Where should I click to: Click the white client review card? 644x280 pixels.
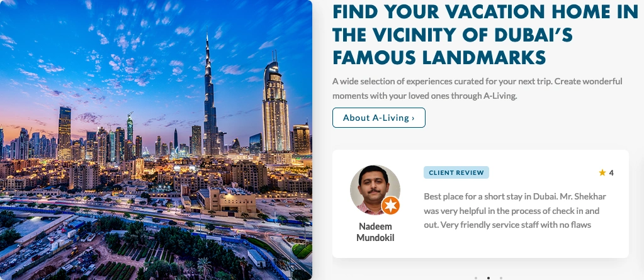pyautogui.click(x=480, y=204)
